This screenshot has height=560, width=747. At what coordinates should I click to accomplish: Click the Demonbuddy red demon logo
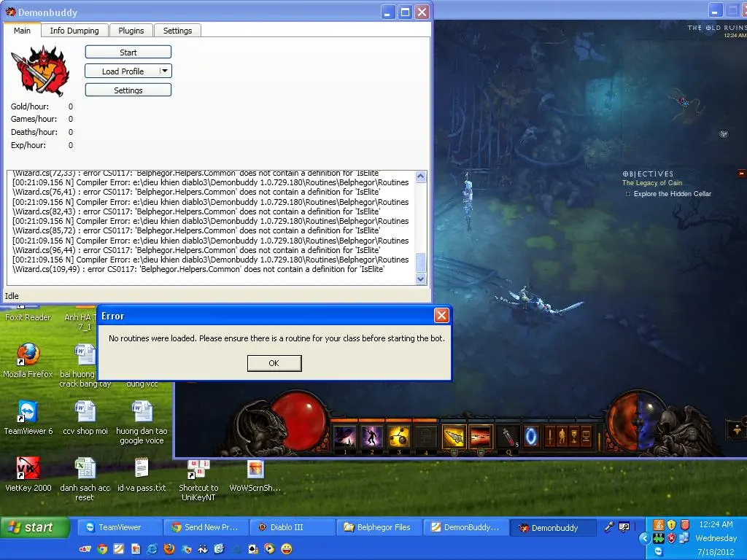click(x=40, y=70)
